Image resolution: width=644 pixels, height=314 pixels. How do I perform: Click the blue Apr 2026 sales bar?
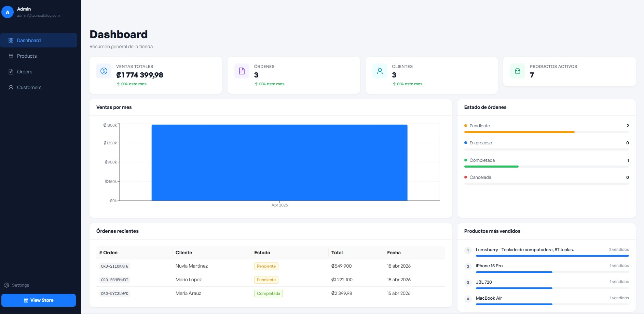[279, 162]
